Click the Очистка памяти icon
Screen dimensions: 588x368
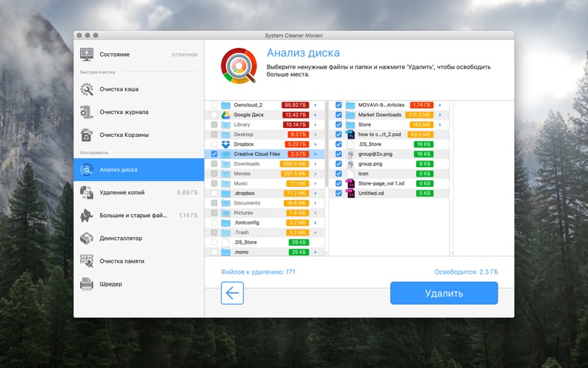(x=87, y=261)
